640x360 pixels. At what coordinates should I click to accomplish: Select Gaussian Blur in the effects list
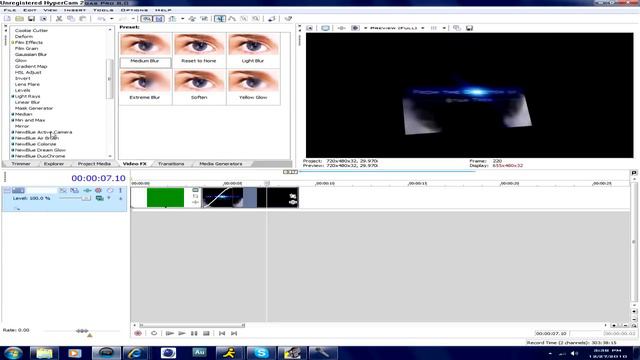pyautogui.click(x=31, y=54)
